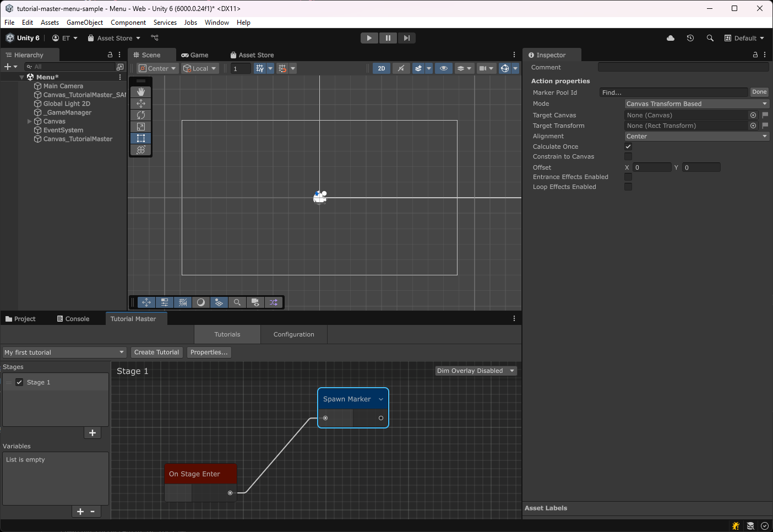Screen dimensions: 773x532
Task: Click the Done button
Action: (x=759, y=92)
